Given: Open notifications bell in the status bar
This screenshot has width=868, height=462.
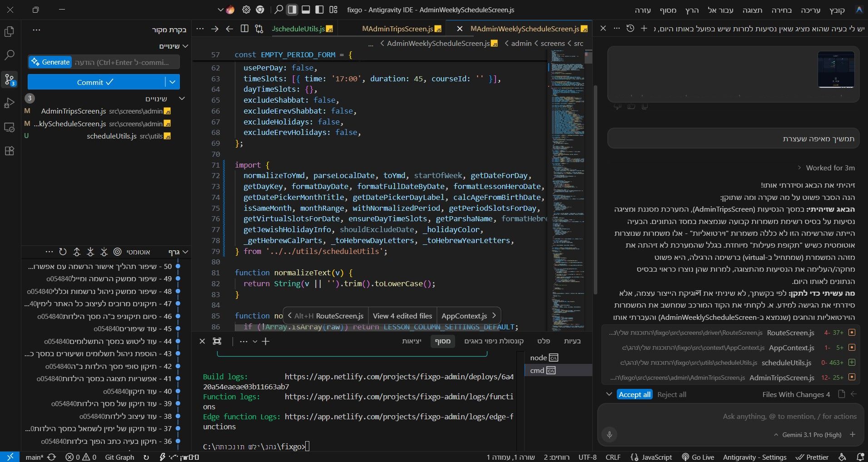Looking at the screenshot, I should (860, 457).
